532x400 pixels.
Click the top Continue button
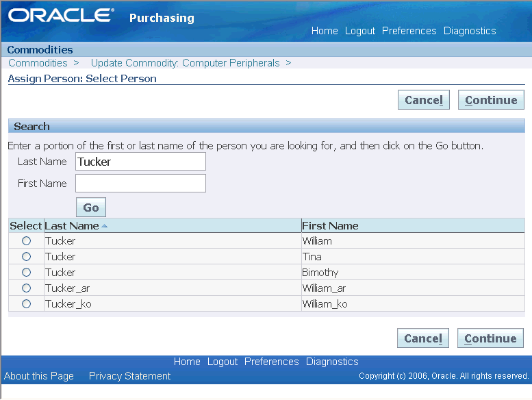(491, 100)
